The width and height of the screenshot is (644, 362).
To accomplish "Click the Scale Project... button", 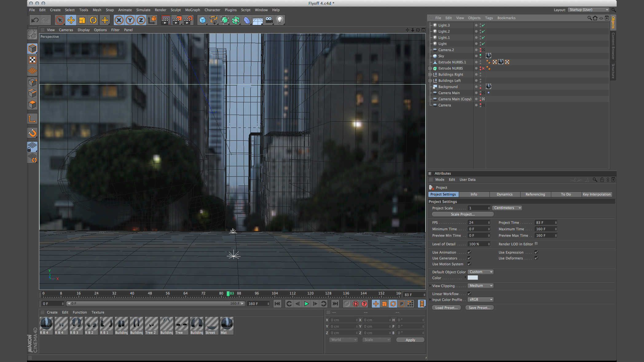I will click(x=463, y=214).
